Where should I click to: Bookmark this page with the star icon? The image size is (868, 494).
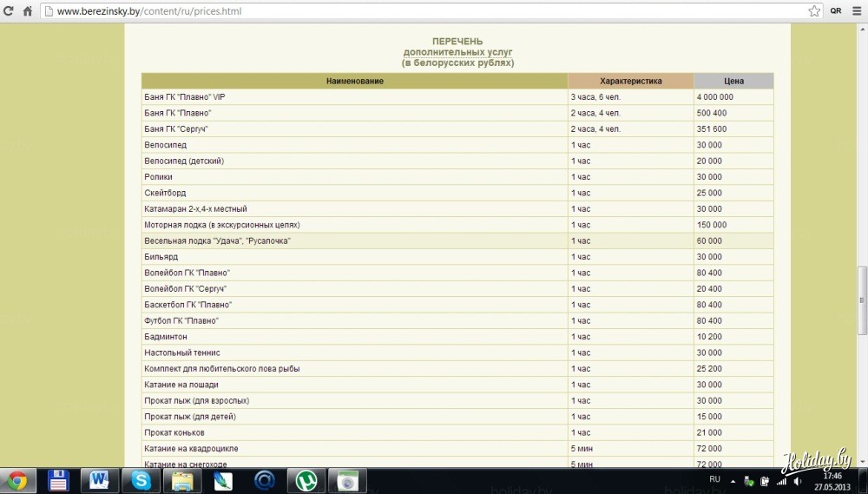point(814,11)
